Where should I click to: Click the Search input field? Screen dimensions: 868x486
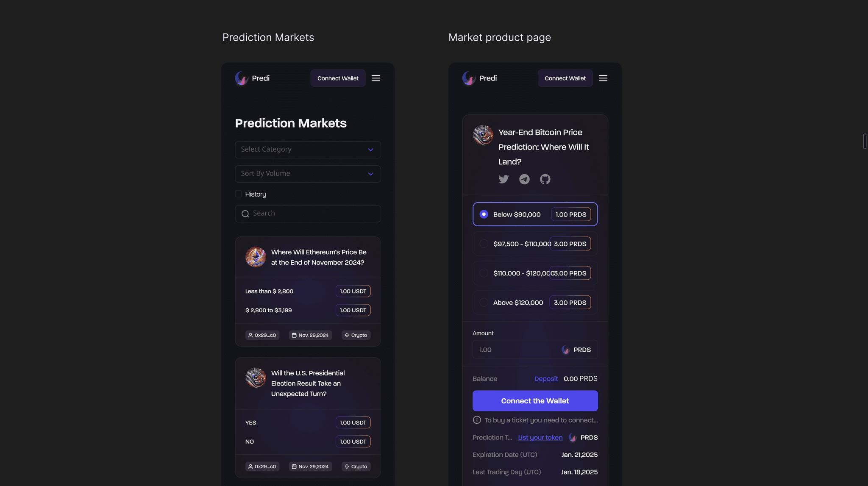(x=308, y=214)
